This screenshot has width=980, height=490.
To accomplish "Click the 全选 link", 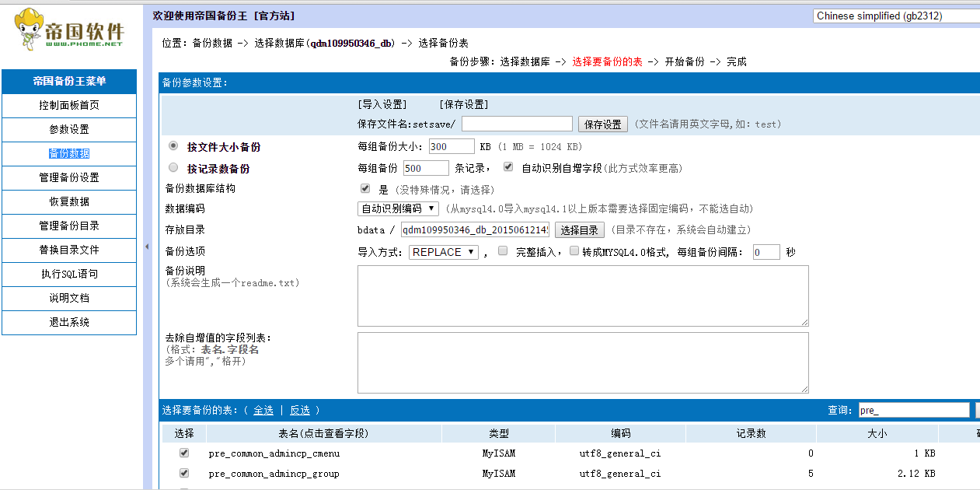I will pos(263,411).
